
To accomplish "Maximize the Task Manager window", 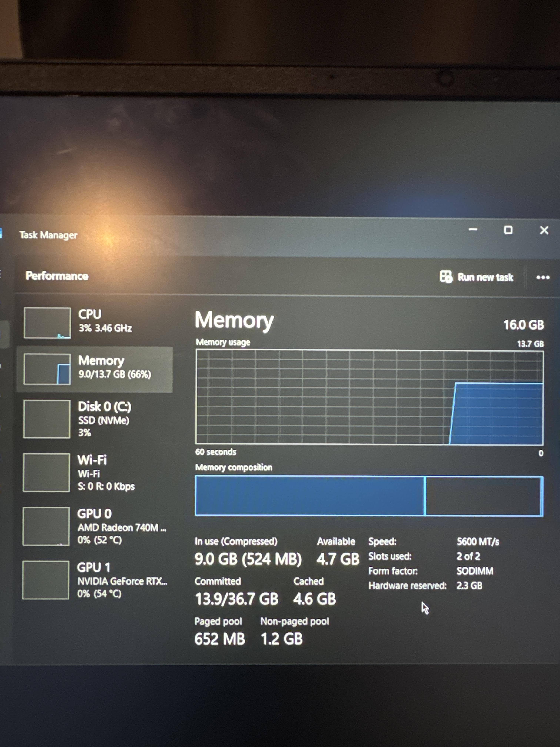I will [x=508, y=230].
